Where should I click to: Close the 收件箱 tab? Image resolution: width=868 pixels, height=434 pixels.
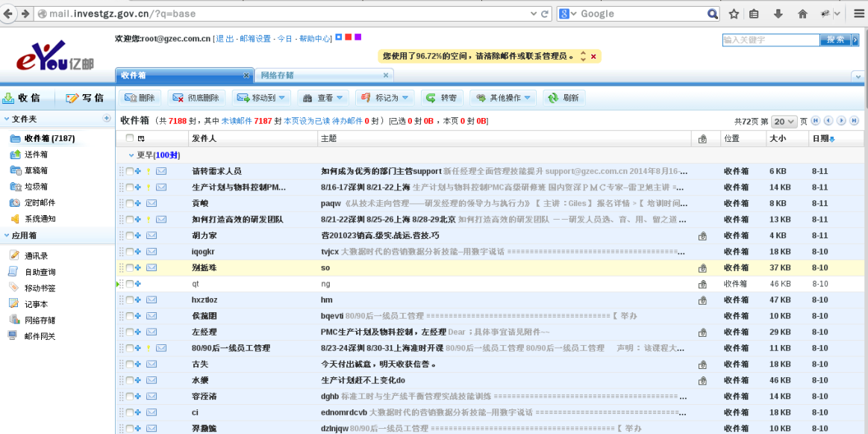pyautogui.click(x=246, y=75)
